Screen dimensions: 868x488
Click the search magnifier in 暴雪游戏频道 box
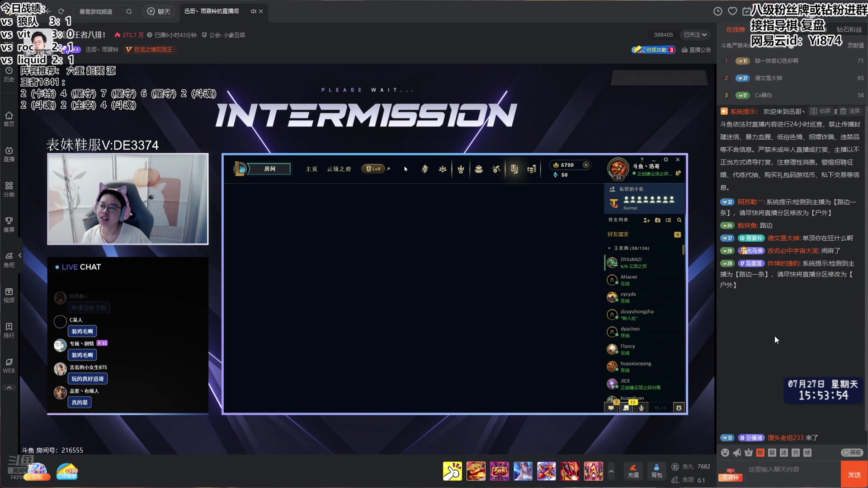[x=129, y=11]
